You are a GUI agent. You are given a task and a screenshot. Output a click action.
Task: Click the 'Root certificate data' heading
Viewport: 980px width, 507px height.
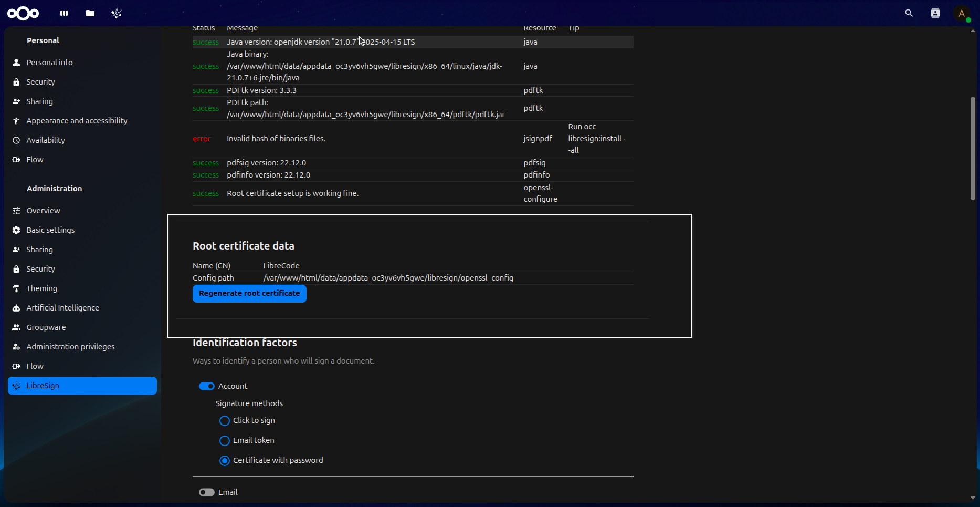[244, 246]
